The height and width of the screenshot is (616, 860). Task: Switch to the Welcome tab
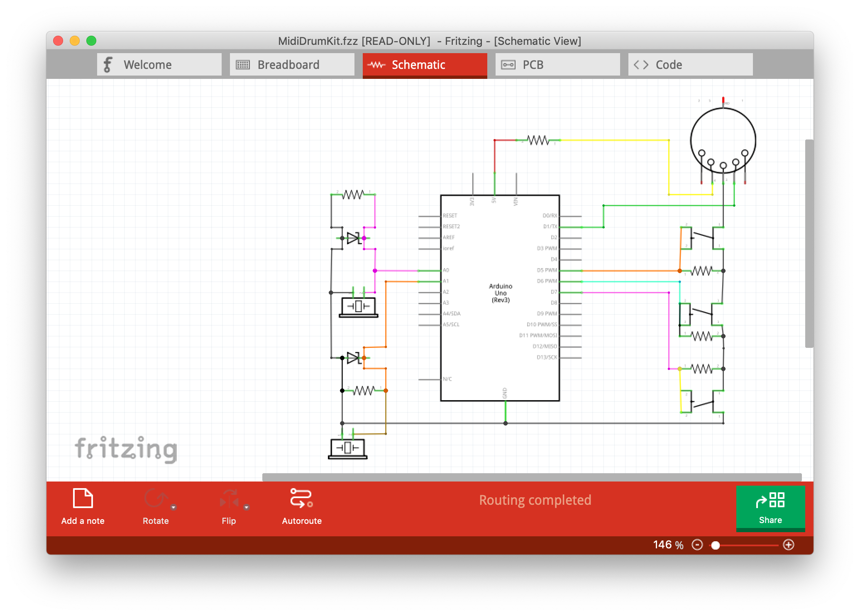(159, 64)
